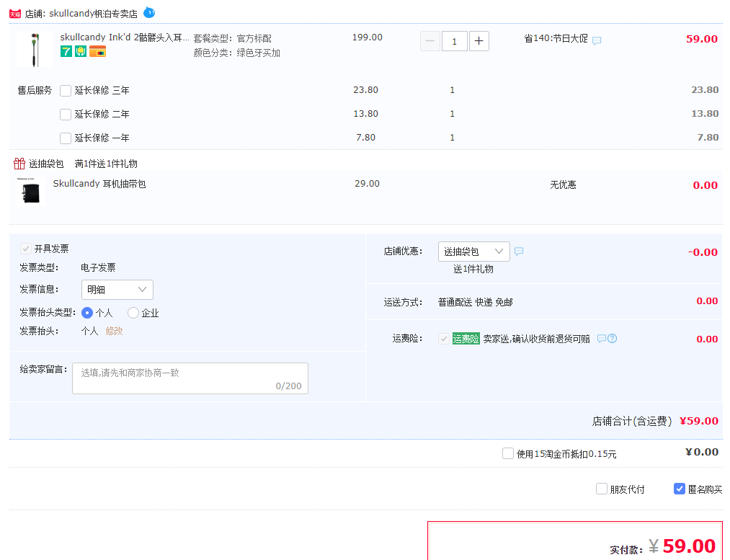
Task: Click the black drawstring pouch thumbnail
Action: point(31,191)
